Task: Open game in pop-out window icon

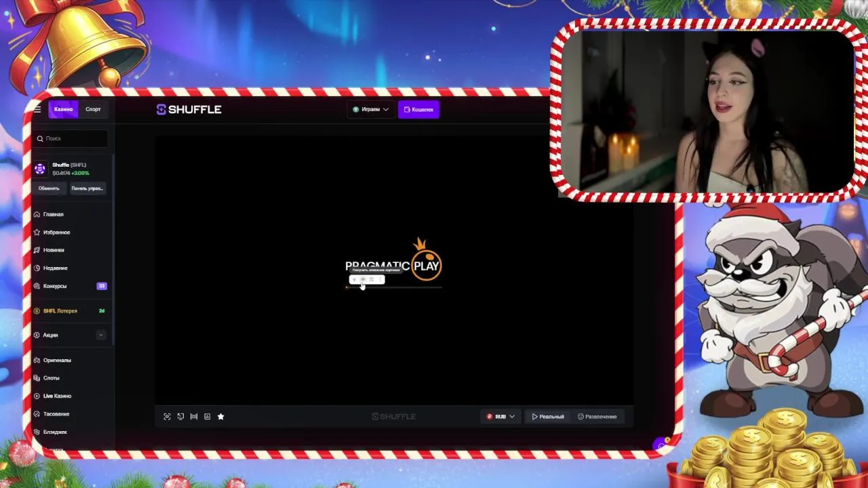Action: [x=180, y=417]
